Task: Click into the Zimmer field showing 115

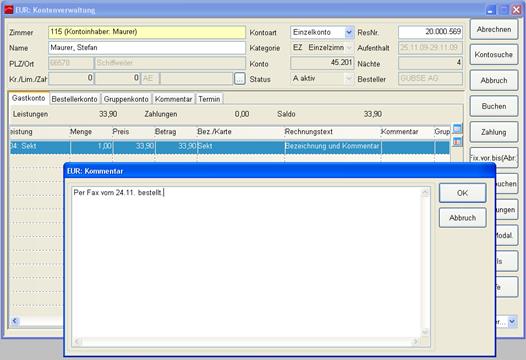Action: pos(147,32)
